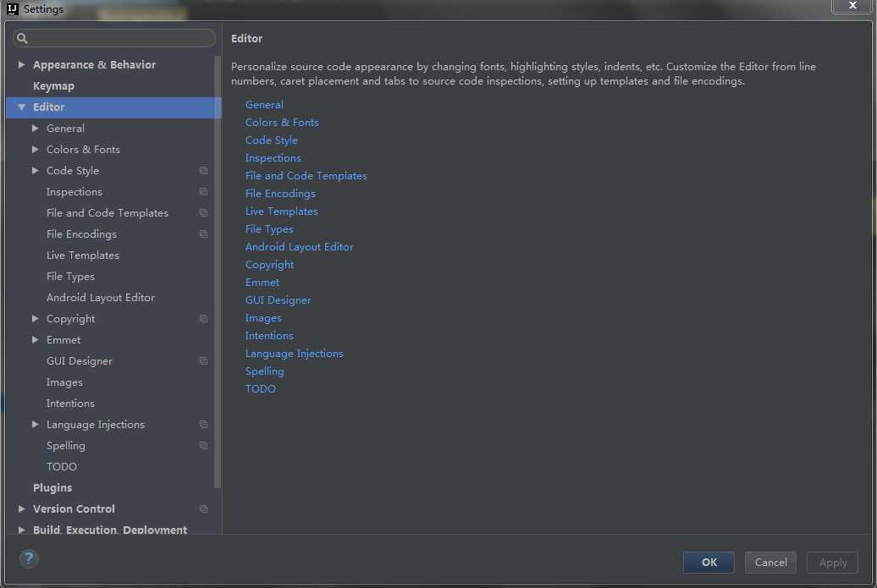Click project-level icon beside Spelling
Image resolution: width=877 pixels, height=588 pixels.
203,446
